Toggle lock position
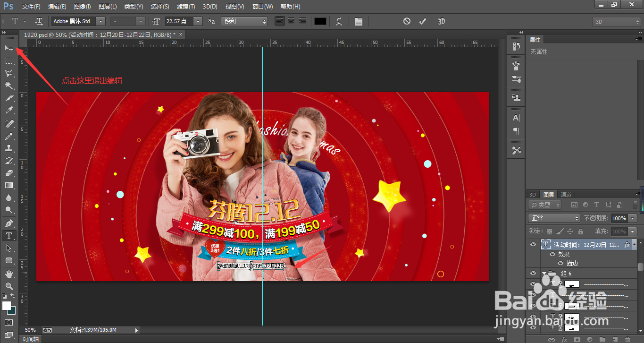644x343 pixels. coord(570,232)
